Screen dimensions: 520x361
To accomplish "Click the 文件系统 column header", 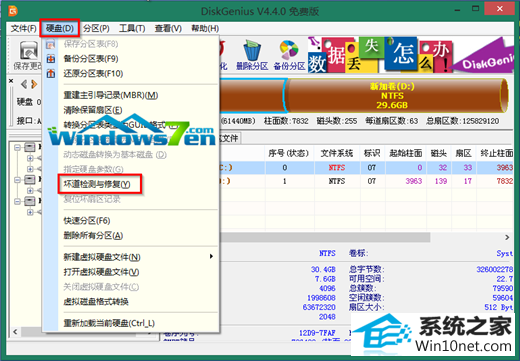I will [337, 153].
